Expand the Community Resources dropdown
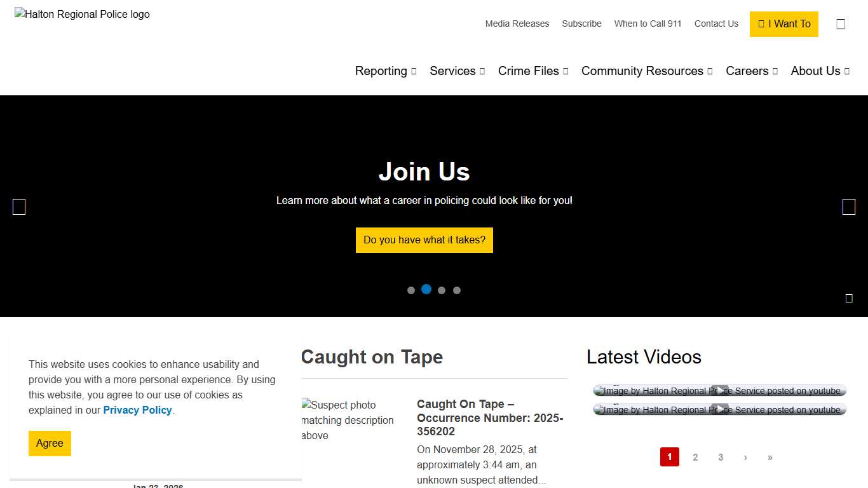The image size is (868, 488). click(646, 71)
